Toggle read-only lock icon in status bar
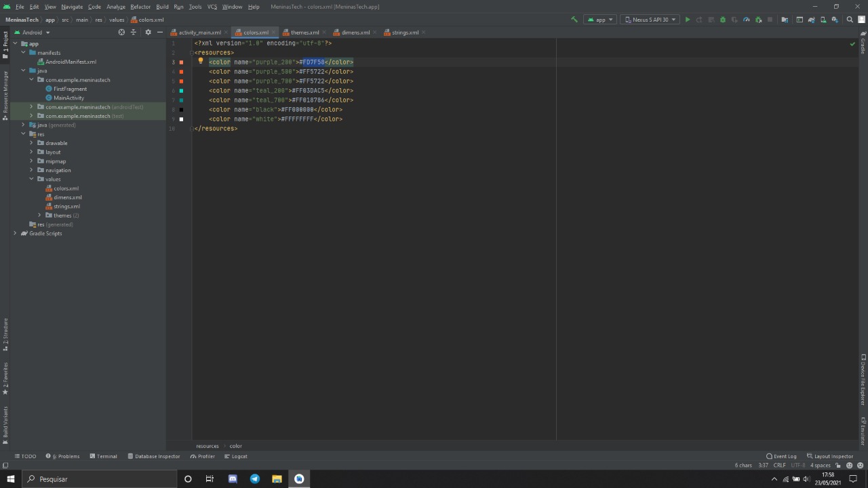 click(x=839, y=466)
